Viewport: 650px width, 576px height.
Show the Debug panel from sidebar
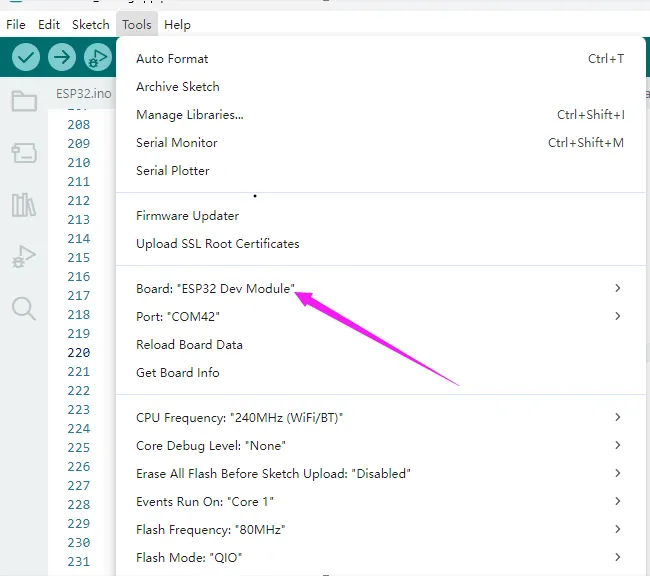tap(23, 257)
